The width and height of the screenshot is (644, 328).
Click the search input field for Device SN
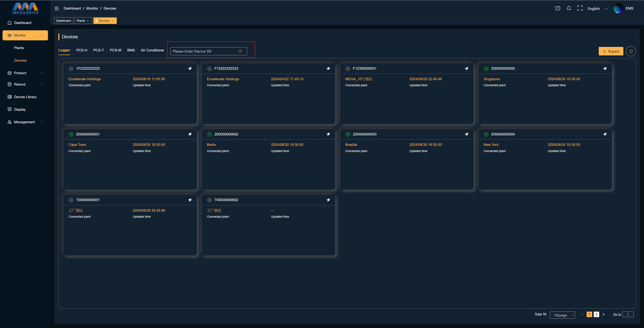click(x=207, y=51)
